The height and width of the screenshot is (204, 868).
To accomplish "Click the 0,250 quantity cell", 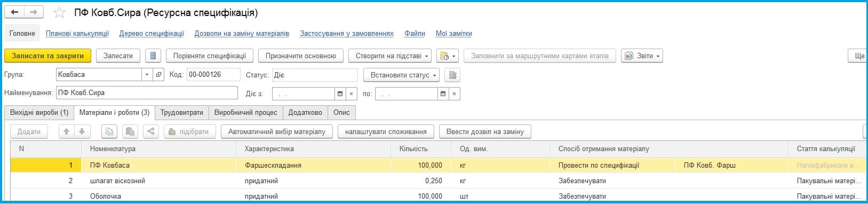I will (421, 181).
